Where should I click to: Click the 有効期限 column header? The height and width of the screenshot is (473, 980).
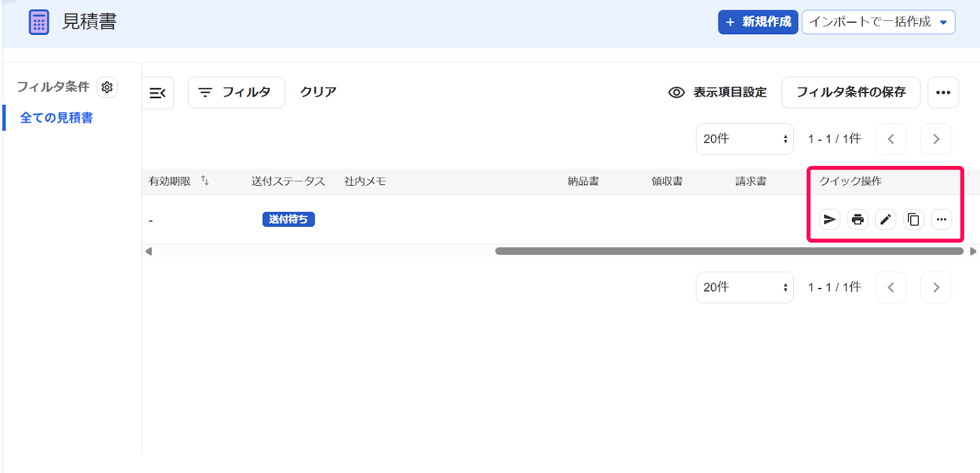click(x=170, y=181)
